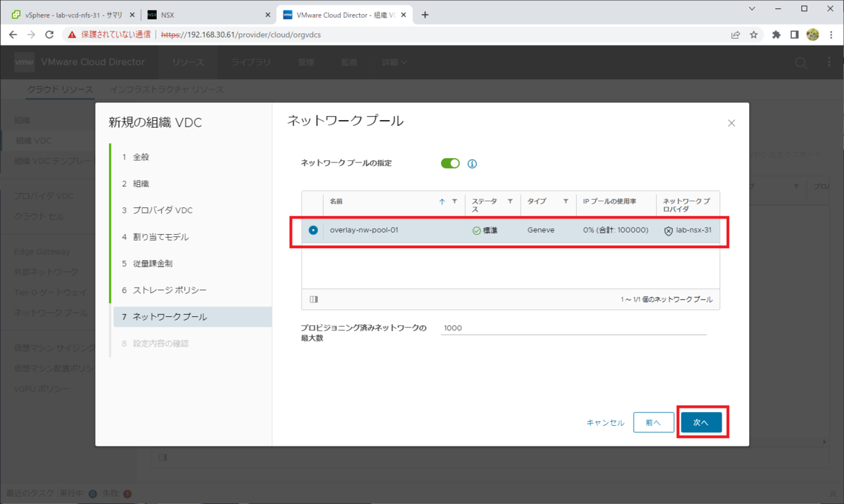Click the browser back arrow
844x504 pixels.
click(x=13, y=34)
